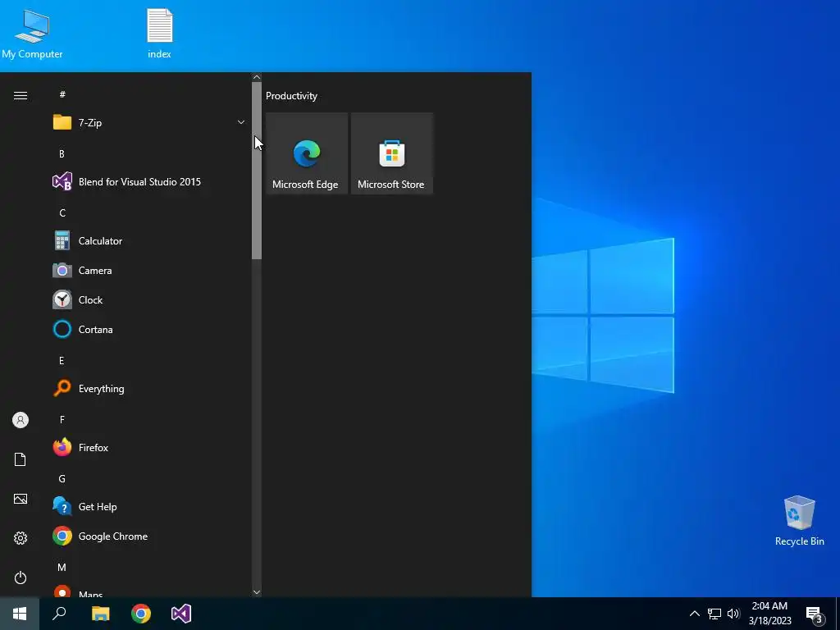This screenshot has width=840, height=630.
Task: Open network icon in system tray
Action: (714, 614)
